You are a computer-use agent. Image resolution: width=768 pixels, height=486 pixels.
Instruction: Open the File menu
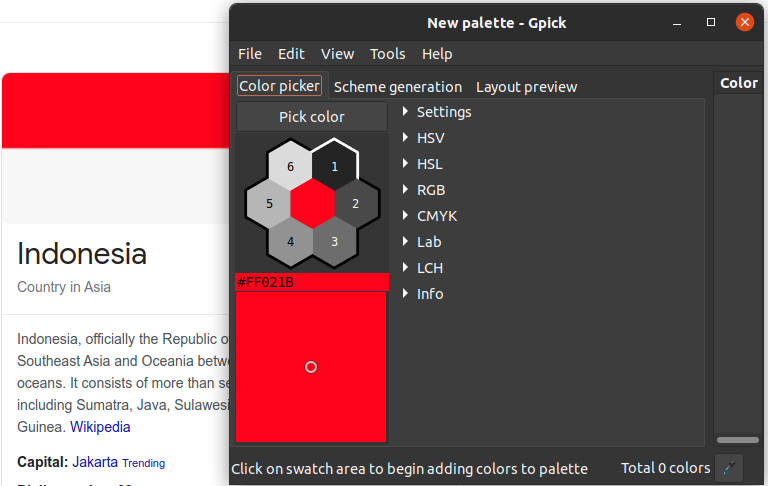pyautogui.click(x=250, y=54)
